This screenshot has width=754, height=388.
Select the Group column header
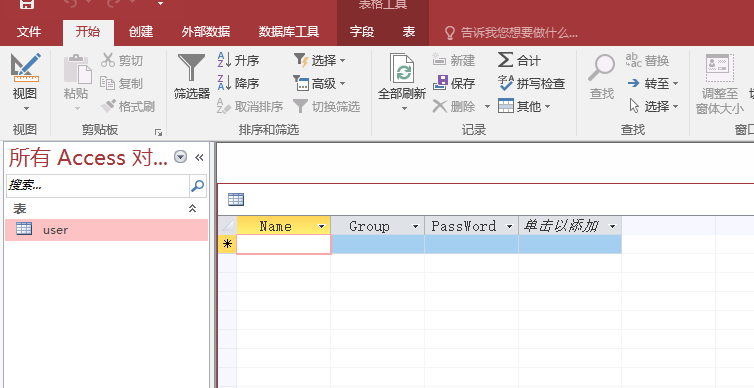pos(377,225)
